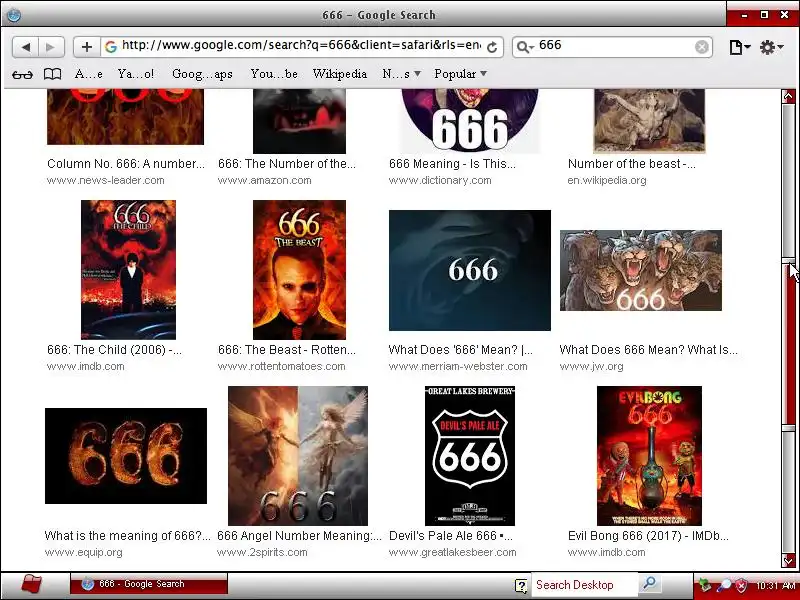Image resolution: width=800 pixels, height=600 pixels.
Task: Select the dark blue 666 thumbnail
Action: (470, 270)
